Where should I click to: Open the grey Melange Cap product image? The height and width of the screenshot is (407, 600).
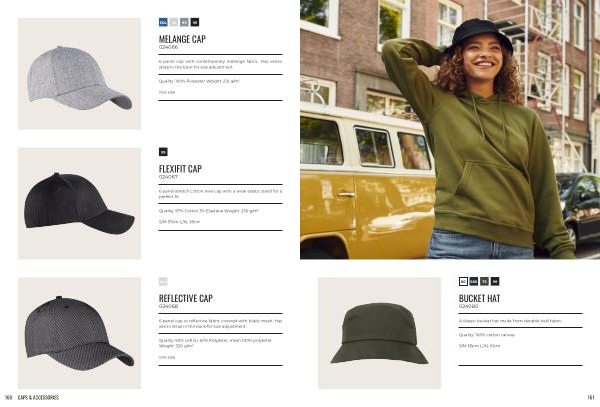point(79,73)
